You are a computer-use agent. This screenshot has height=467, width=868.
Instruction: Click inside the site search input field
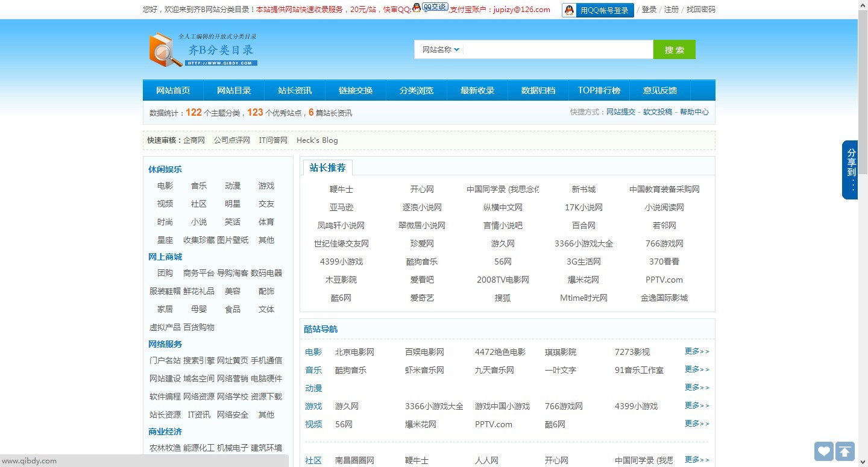[x=555, y=49]
